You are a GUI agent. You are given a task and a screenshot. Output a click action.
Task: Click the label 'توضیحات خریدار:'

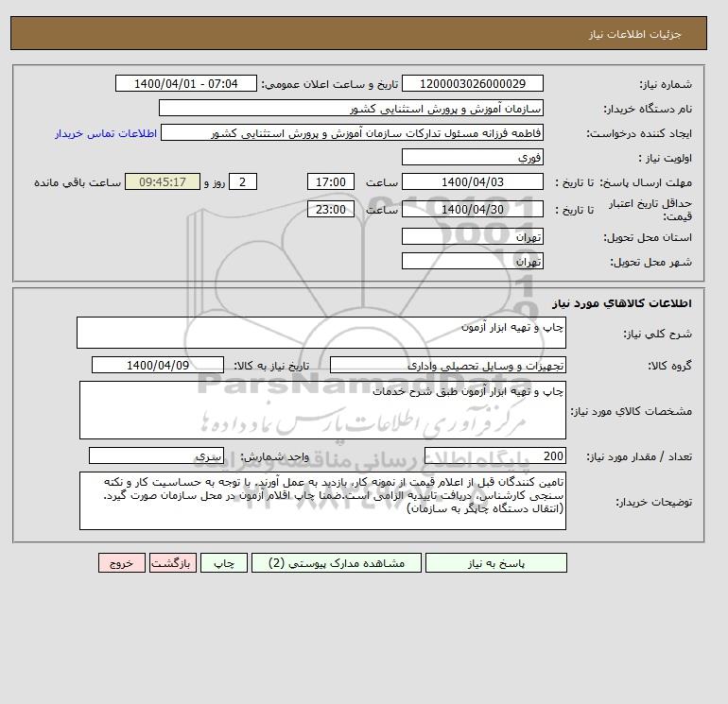[x=653, y=502]
